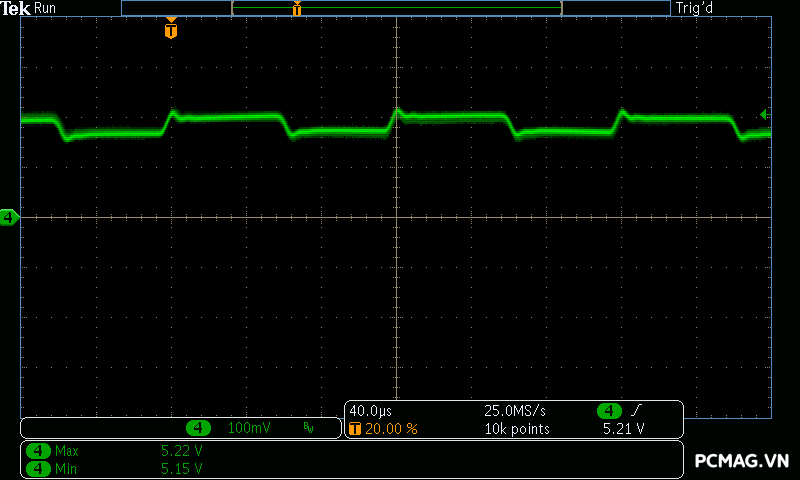The image size is (800, 480).
Task: Click the Tek logo
Action: coord(16,8)
